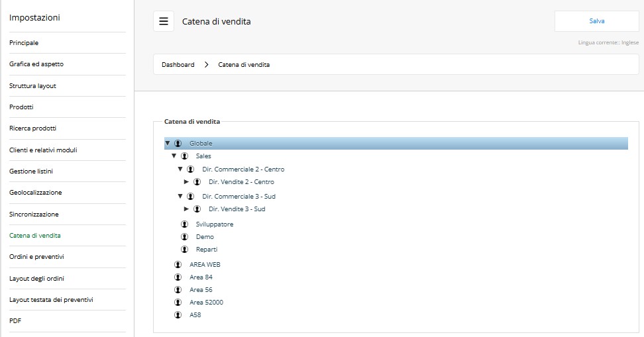
Task: Collapse the Sales tree node
Action: coord(174,156)
